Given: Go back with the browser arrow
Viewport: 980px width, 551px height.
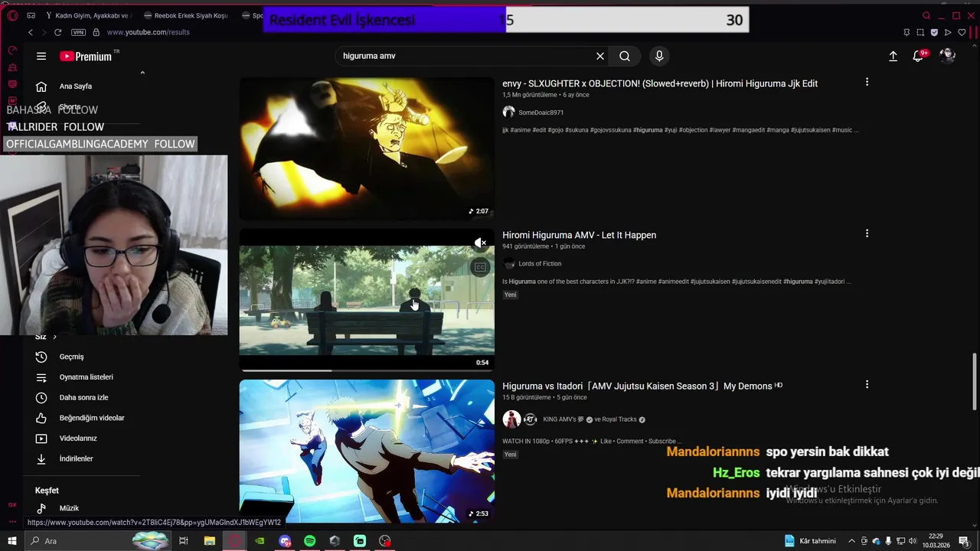Looking at the screenshot, I should click(x=31, y=32).
